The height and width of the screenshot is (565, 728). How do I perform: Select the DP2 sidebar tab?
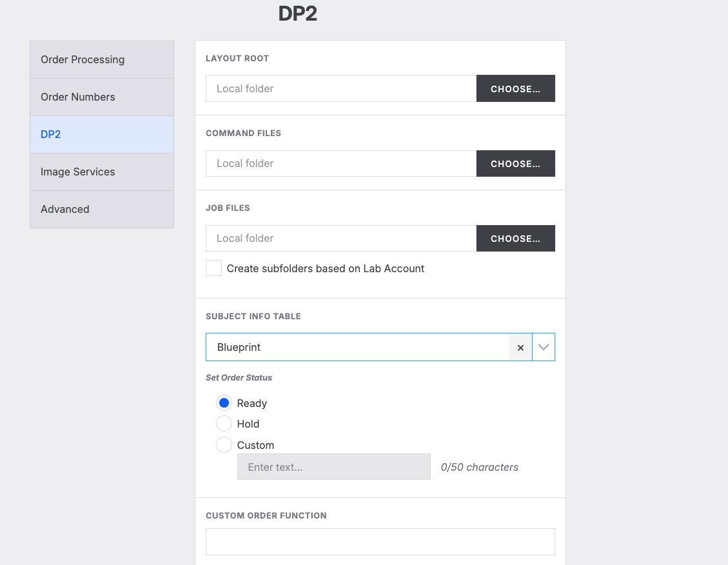click(x=102, y=135)
